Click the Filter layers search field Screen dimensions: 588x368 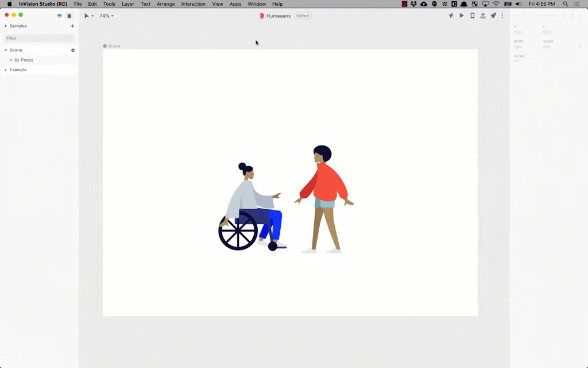[x=39, y=38]
